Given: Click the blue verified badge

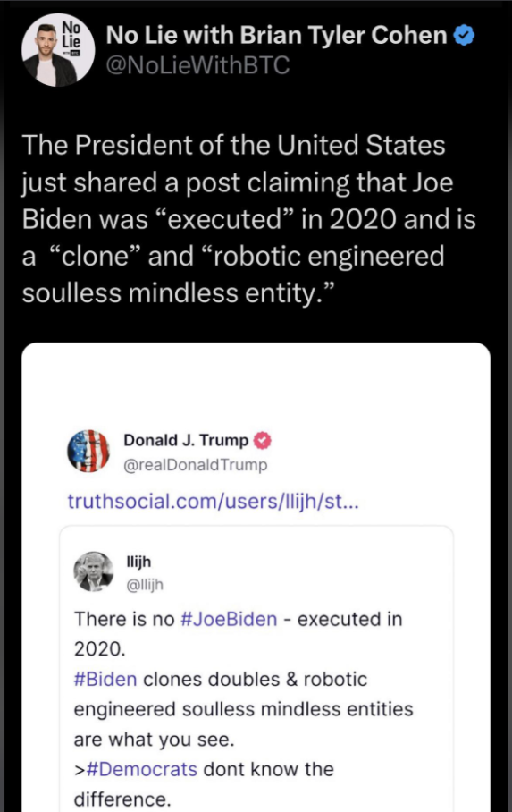Looking at the screenshot, I should pyautogui.click(x=464, y=36).
